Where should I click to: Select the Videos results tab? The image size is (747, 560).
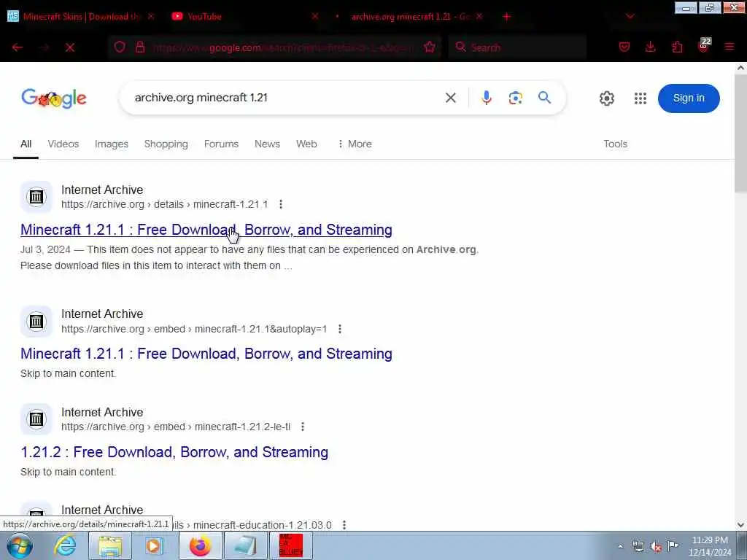coord(63,144)
